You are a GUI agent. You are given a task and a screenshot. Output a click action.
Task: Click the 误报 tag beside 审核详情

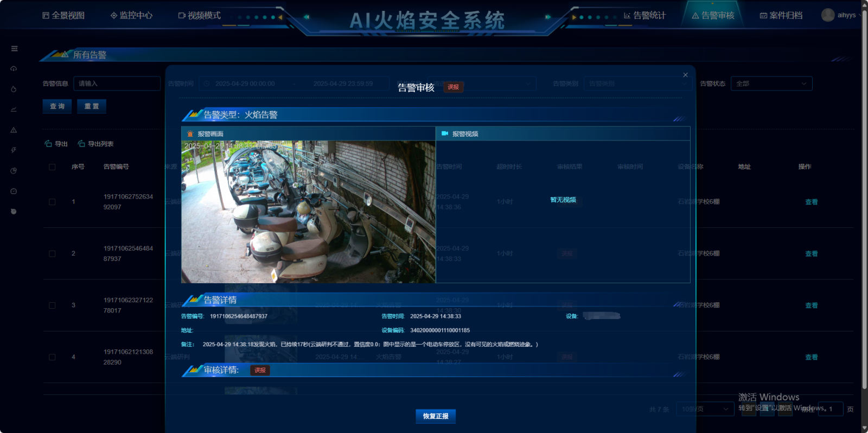[260, 370]
